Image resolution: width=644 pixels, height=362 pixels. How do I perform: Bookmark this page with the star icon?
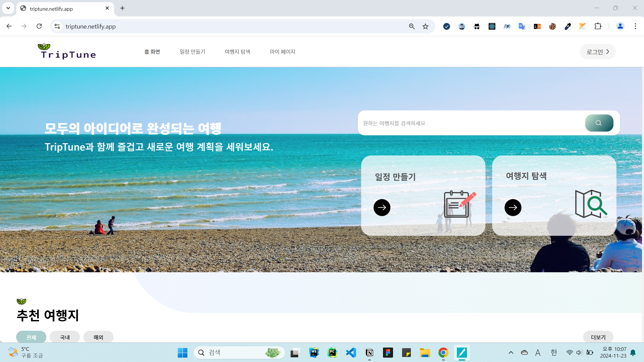click(425, 27)
